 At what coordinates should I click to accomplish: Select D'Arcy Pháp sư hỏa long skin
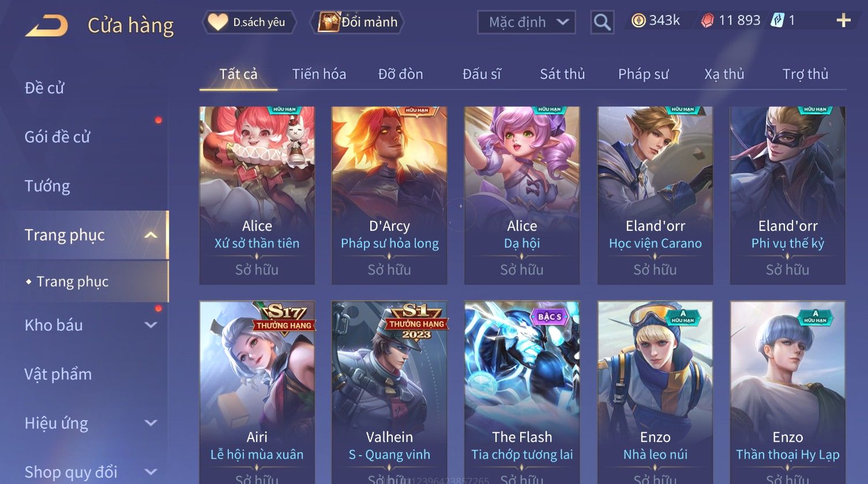389,195
